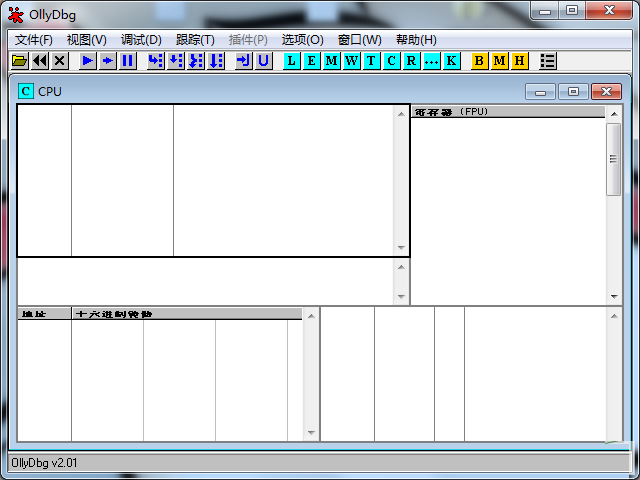Open the 窗口(W) menu
Image resolution: width=640 pixels, height=480 pixels.
tap(360, 40)
